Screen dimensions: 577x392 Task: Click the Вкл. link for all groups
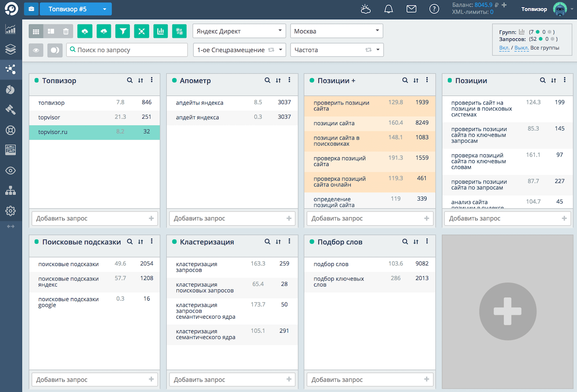coord(504,48)
